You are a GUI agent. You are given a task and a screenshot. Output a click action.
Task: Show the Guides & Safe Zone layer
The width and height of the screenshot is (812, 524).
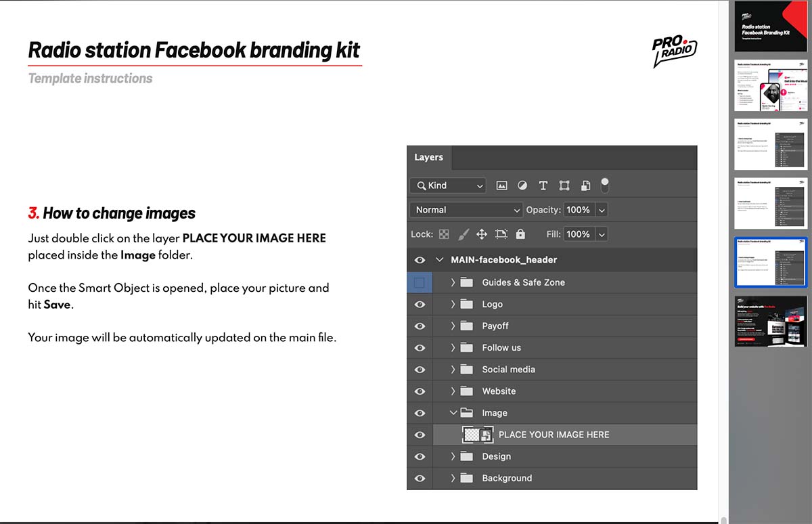[x=420, y=282]
